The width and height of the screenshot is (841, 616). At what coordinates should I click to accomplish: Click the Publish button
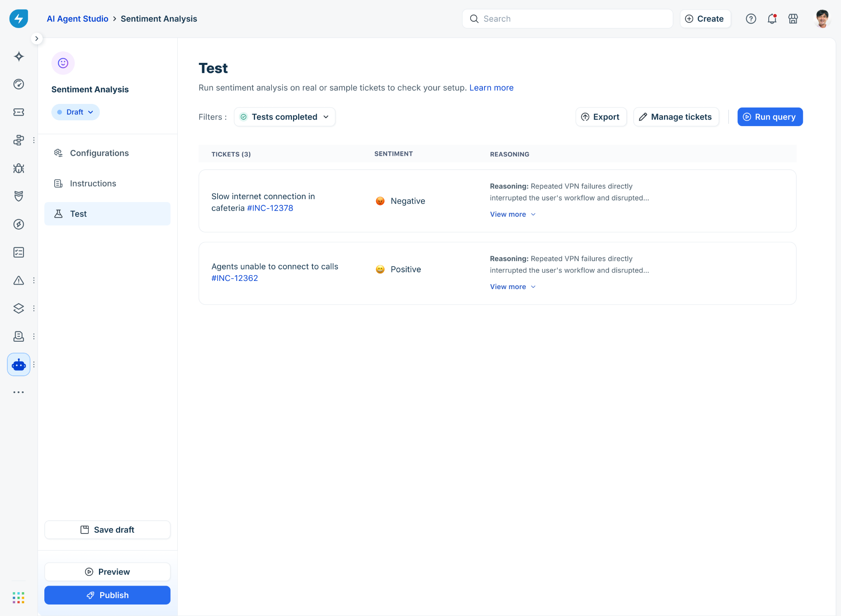tap(107, 595)
